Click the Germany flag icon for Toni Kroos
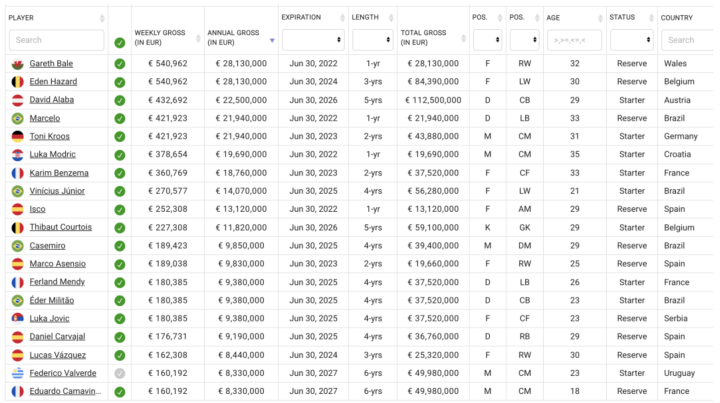 (x=17, y=137)
